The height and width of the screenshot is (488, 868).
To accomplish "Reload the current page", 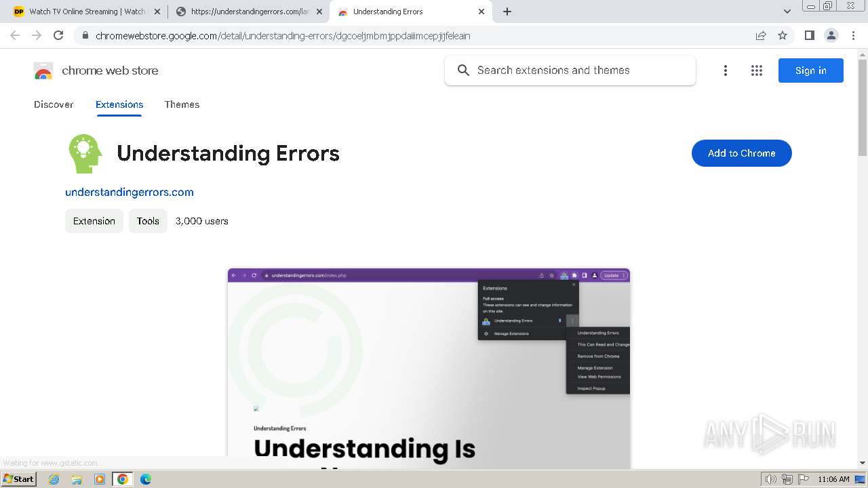I will click(x=58, y=35).
